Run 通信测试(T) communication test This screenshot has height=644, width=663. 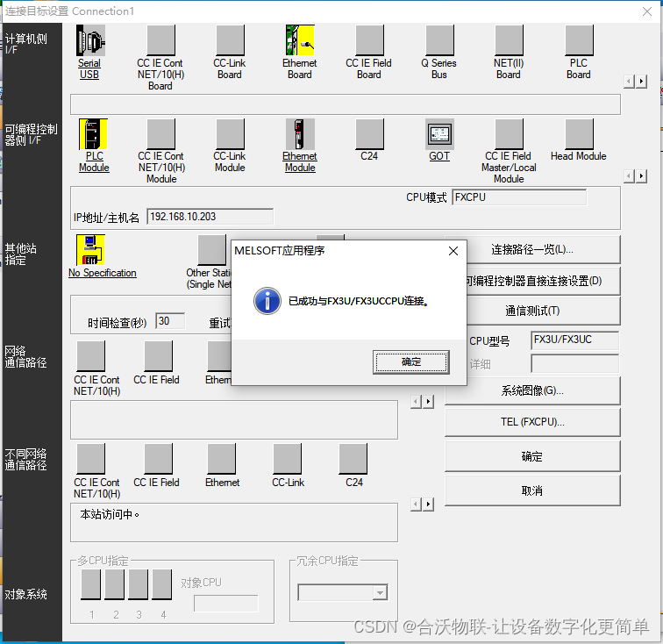click(544, 311)
